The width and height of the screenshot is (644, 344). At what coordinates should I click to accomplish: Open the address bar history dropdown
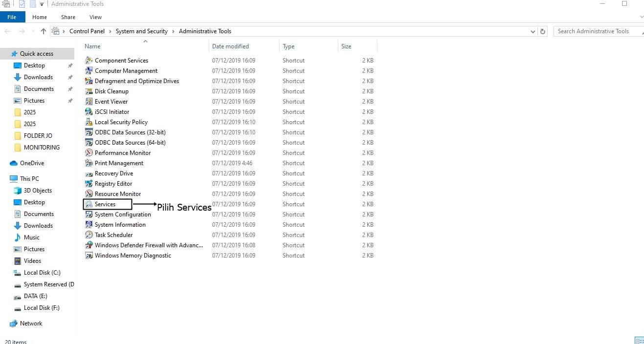[533, 31]
